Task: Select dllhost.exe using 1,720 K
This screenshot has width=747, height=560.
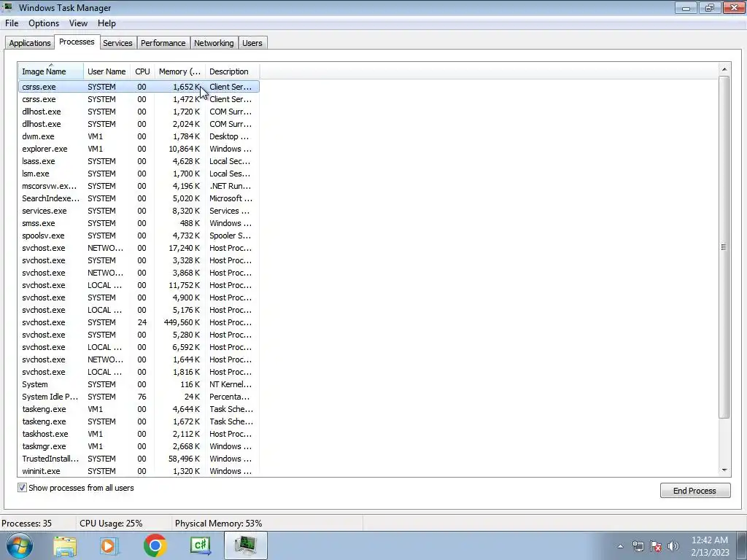Action: tap(139, 112)
